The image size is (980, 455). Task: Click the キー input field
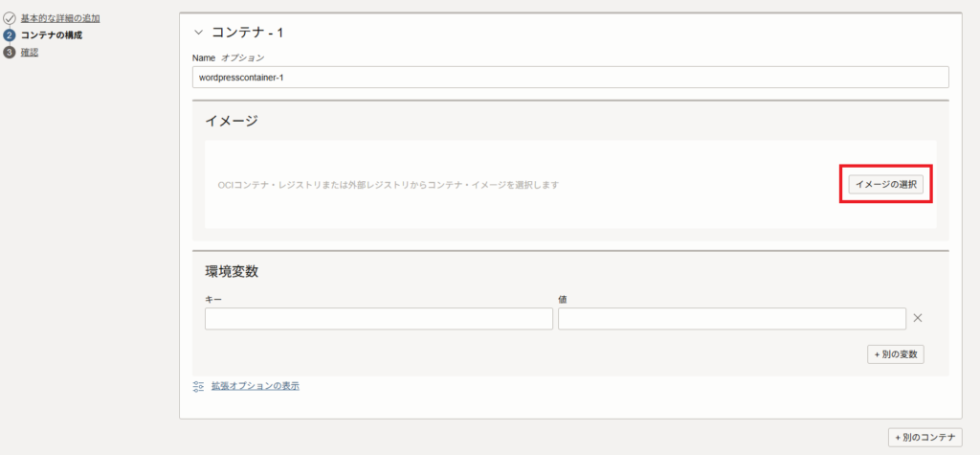point(378,319)
